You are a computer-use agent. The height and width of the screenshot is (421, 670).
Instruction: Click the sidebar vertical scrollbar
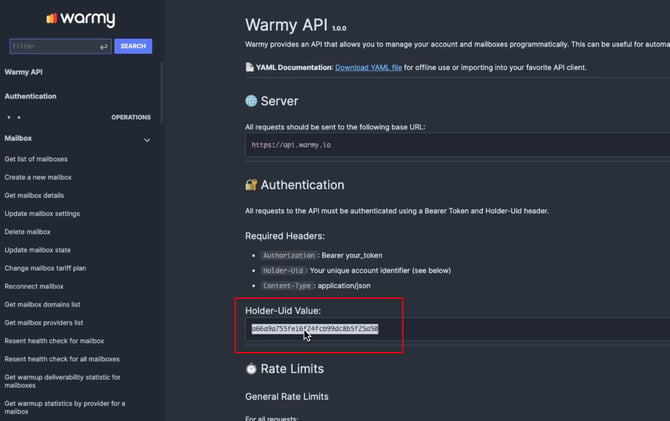pyautogui.click(x=162, y=93)
